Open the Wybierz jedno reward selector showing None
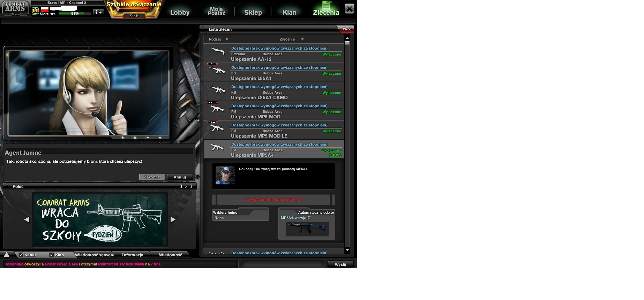The height and width of the screenshot is (300, 644). coord(240,218)
